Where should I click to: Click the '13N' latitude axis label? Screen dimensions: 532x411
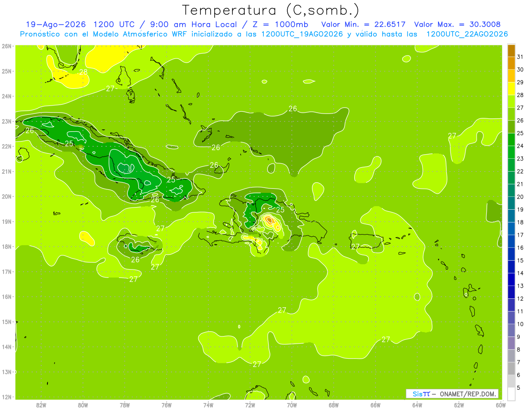tap(7, 372)
